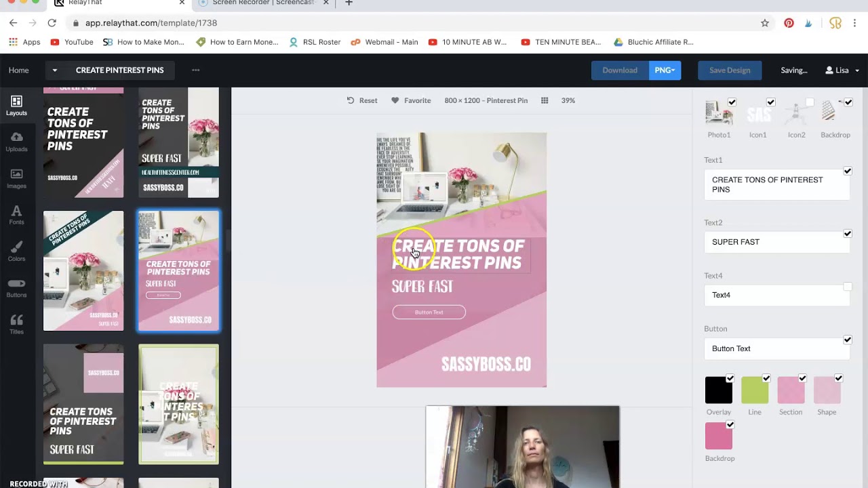Toggle the Photo1 visibility checkbox

(x=732, y=102)
